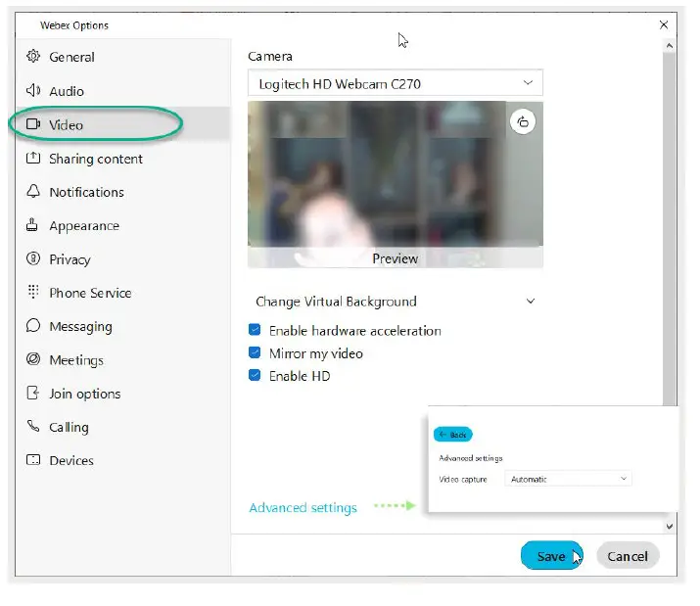Uncheck Mirror my video
Screen dimensions: 700x606
[255, 352]
